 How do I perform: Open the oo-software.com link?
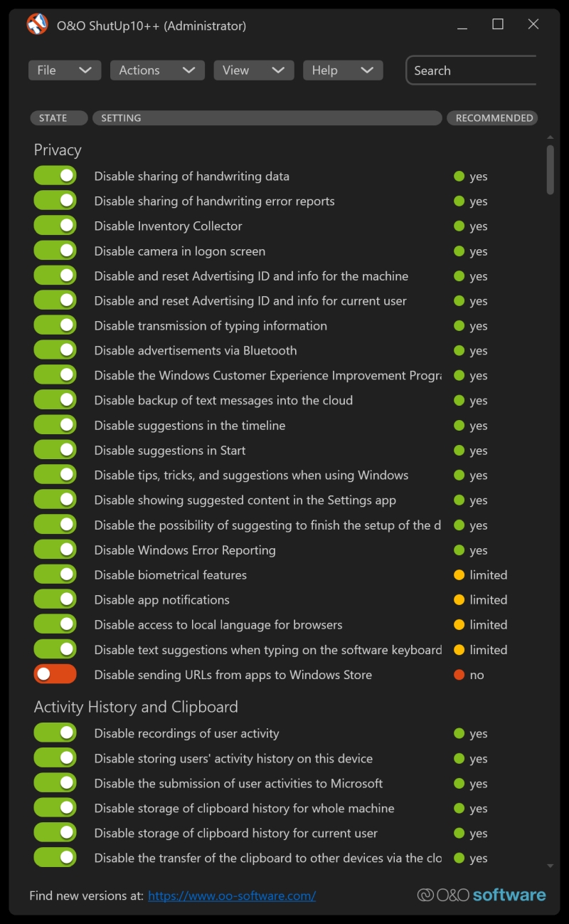tap(232, 896)
